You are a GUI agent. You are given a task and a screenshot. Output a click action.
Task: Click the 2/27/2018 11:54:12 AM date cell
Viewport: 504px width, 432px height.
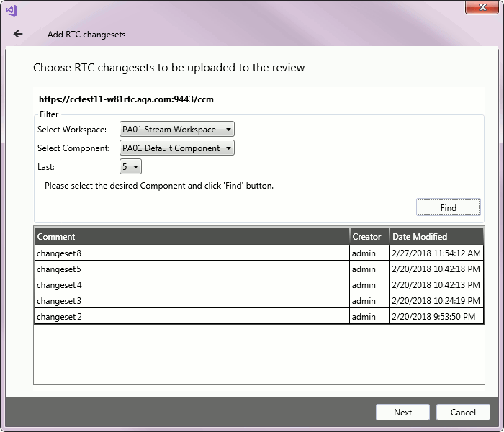[x=436, y=253]
